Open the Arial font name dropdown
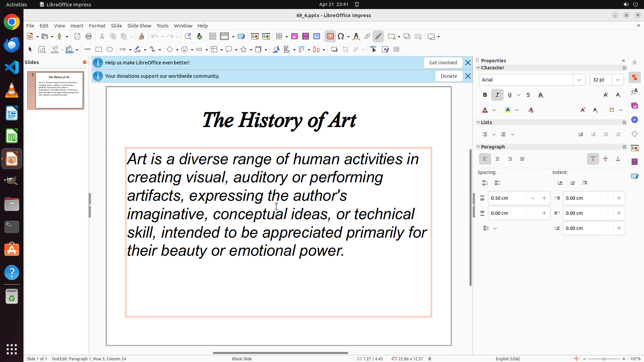The image size is (644, 362). coord(579,80)
